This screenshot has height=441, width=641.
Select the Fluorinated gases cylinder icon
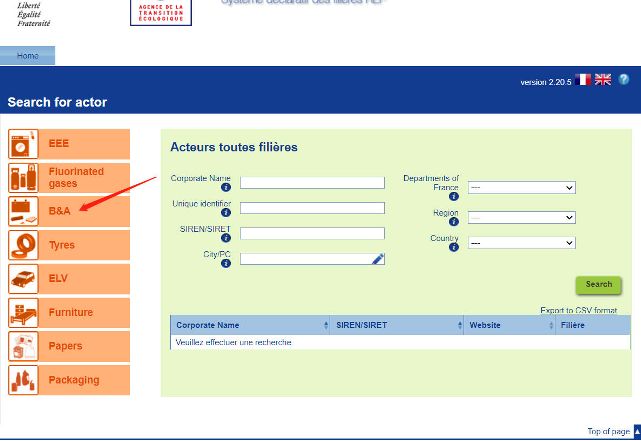coord(24,178)
